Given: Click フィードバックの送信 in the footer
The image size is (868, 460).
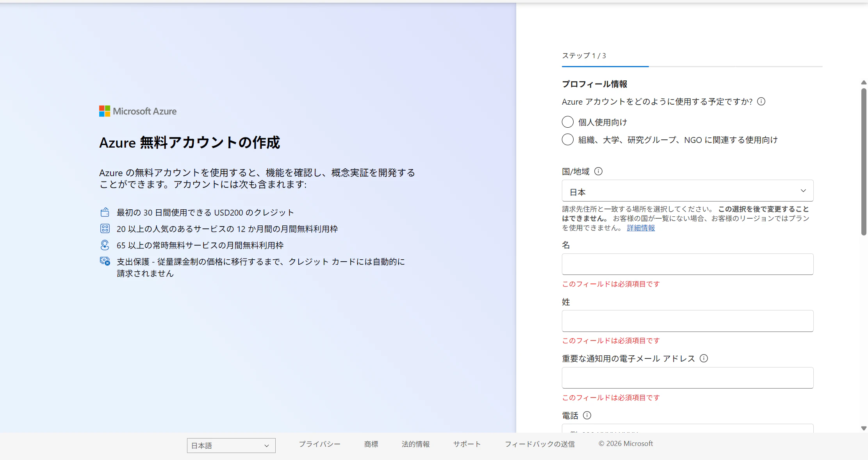Looking at the screenshot, I should tap(540, 444).
